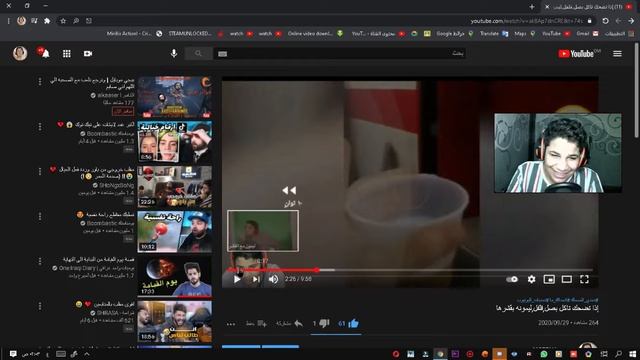The height and width of the screenshot is (360, 640).
Task: Open the on-screen keyboard in the search box
Action: pos(222,53)
